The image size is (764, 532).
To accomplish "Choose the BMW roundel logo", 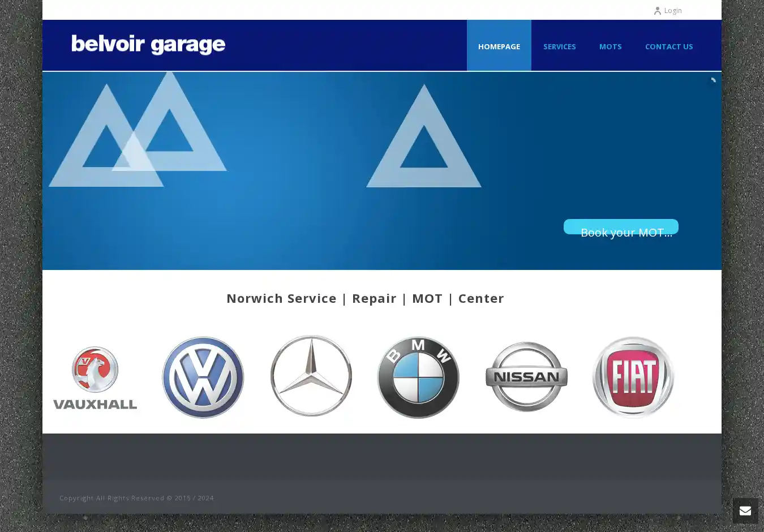I will [418, 377].
